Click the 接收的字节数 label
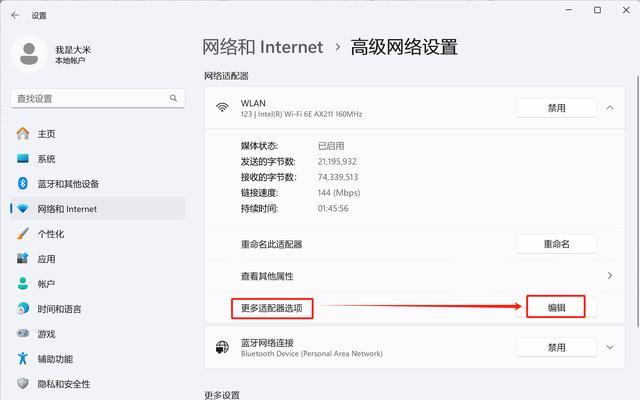The height and width of the screenshot is (400, 640). (x=268, y=177)
